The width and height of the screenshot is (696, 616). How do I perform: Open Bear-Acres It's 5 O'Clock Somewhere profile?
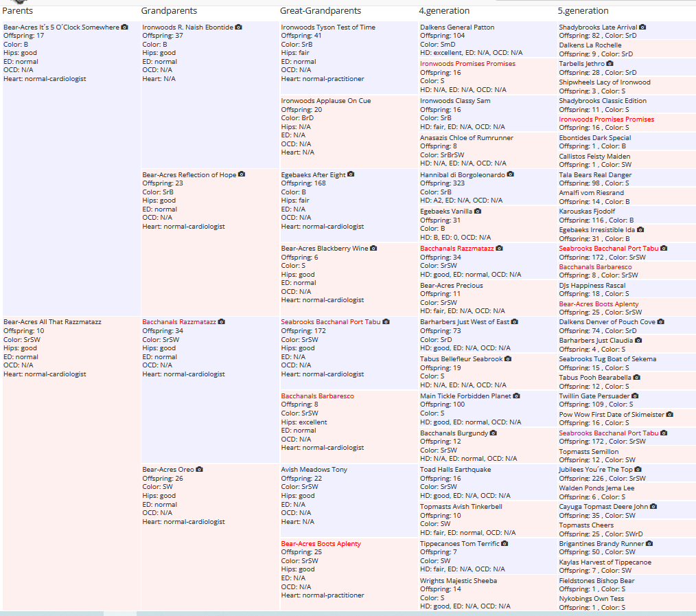(61, 27)
